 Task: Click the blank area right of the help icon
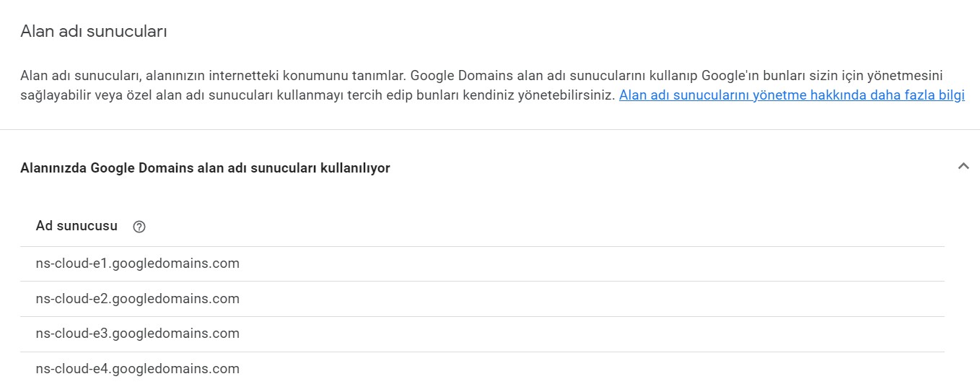coord(505,227)
